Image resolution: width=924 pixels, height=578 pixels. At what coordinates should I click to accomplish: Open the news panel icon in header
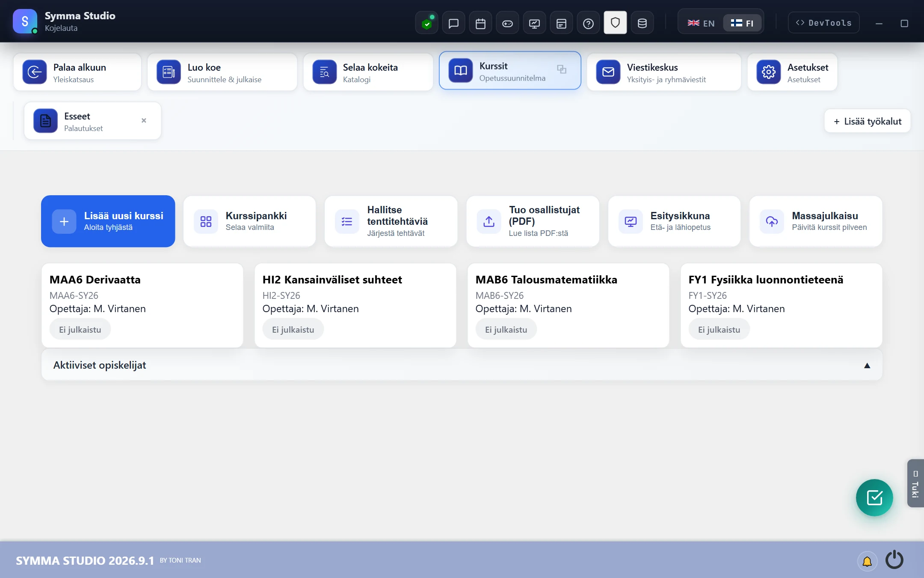(561, 23)
